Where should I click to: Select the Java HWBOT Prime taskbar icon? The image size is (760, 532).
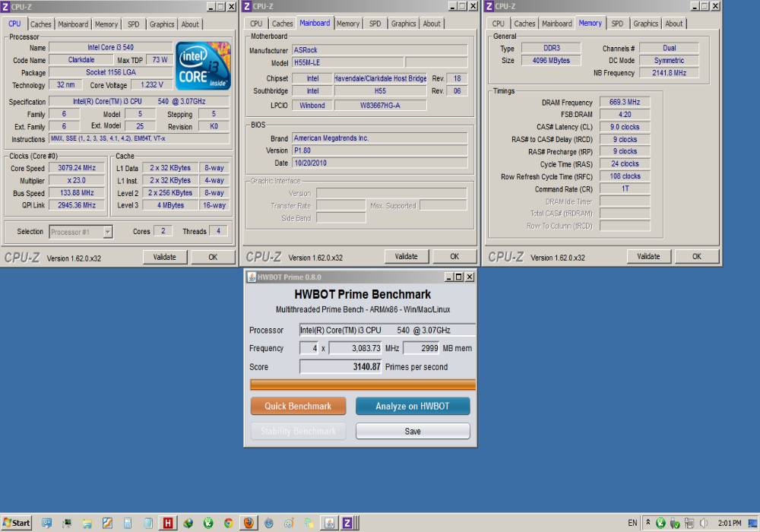[x=330, y=523]
